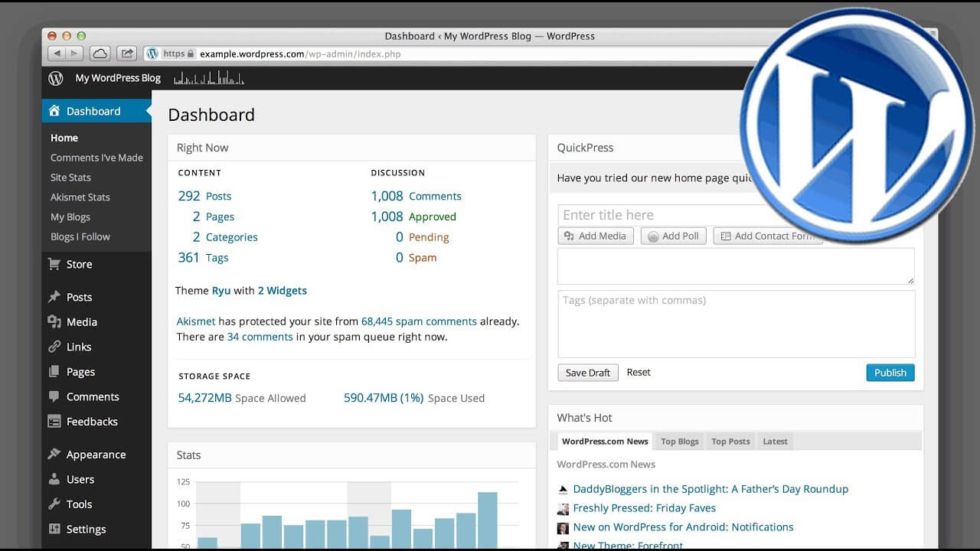The height and width of the screenshot is (551, 980).
Task: Click the Save Draft button
Action: coord(587,373)
